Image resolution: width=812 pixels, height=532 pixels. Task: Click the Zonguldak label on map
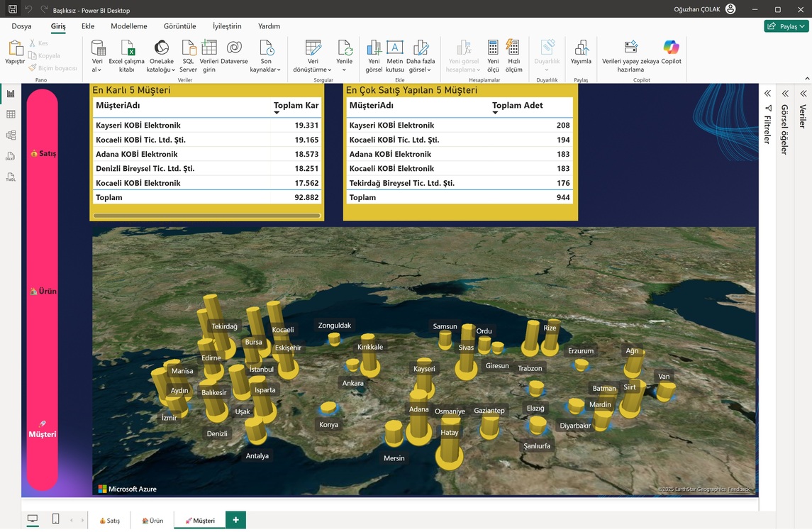[335, 326]
